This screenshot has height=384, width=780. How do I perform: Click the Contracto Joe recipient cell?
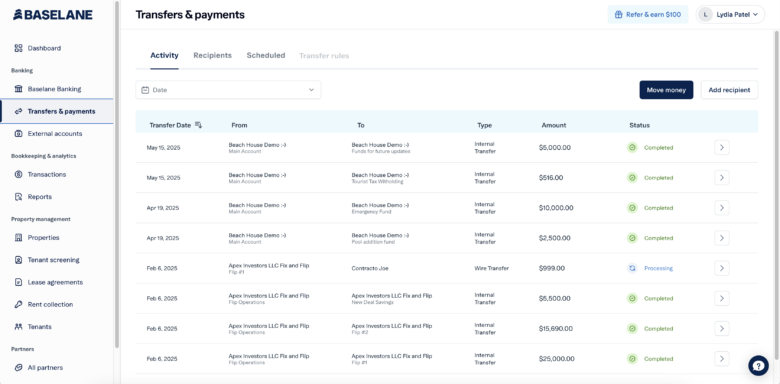coord(370,268)
